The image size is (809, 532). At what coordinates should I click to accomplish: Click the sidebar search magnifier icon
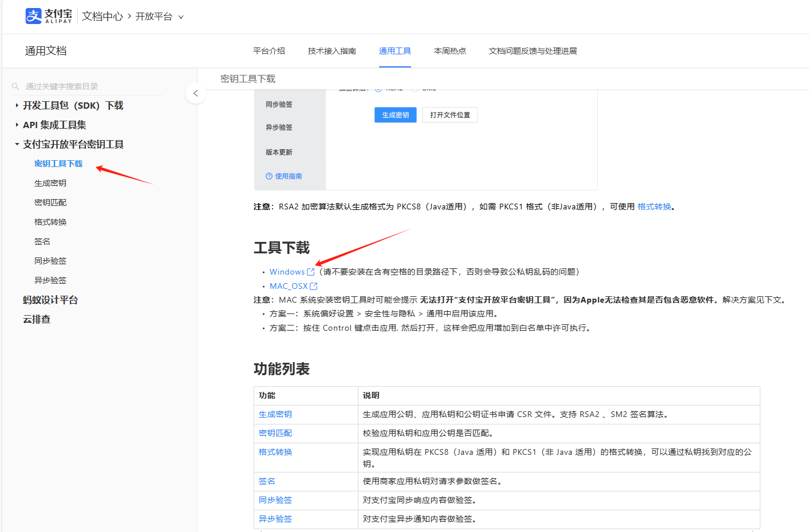[15, 86]
